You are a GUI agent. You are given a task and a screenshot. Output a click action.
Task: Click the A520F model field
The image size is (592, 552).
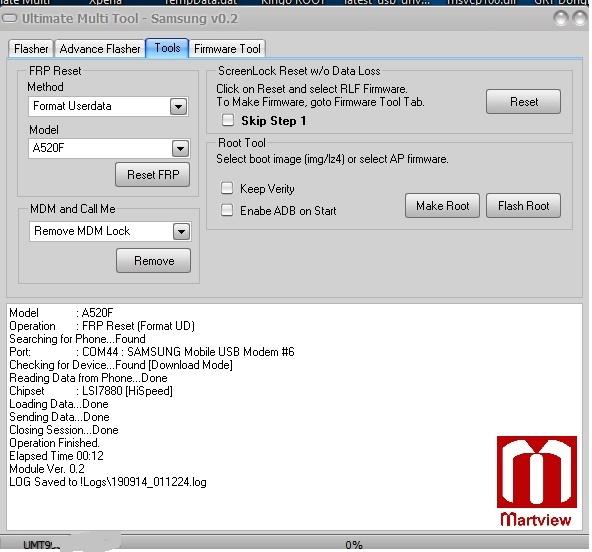(109, 148)
